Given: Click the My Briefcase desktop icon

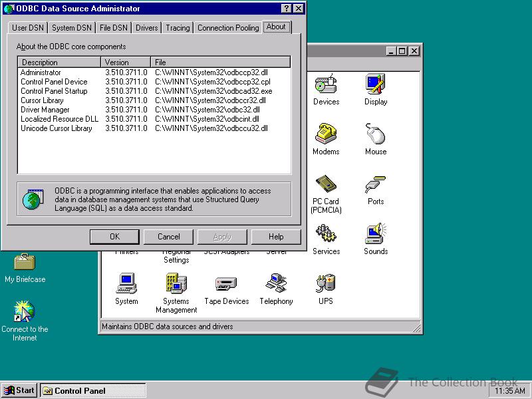Looking at the screenshot, I should click(25, 263).
